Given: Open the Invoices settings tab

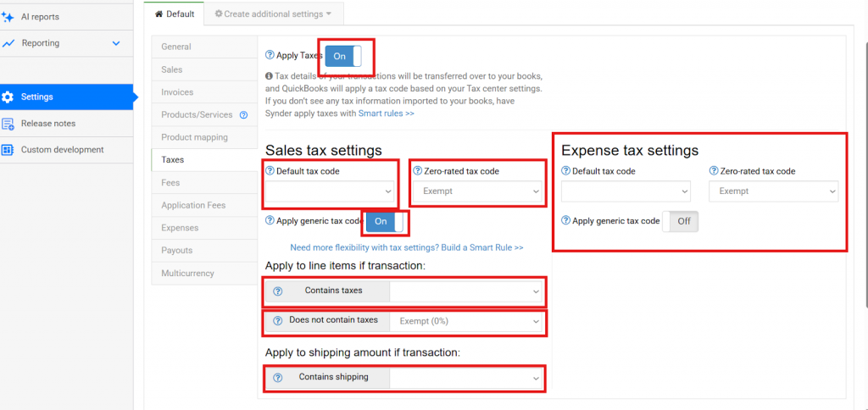Looking at the screenshot, I should pos(177,92).
